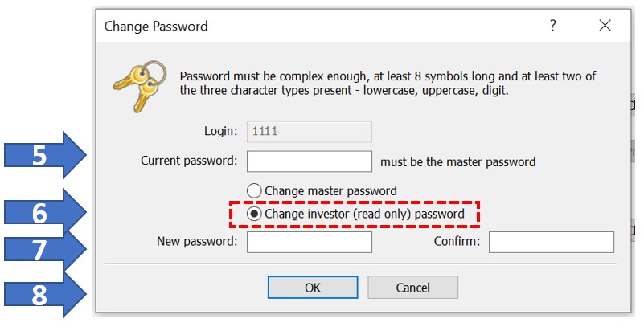Click the blue arrow numbered 6
Screen dimensions: 644x331
point(46,213)
